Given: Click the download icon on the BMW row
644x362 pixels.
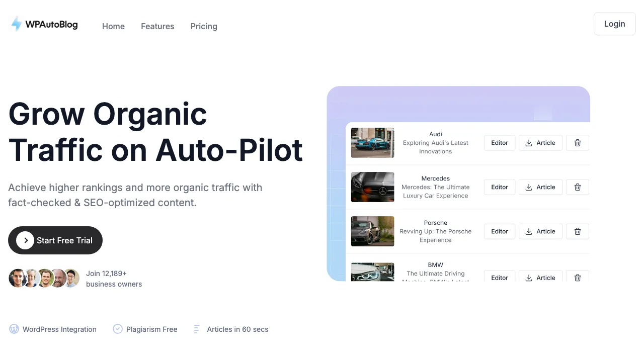Looking at the screenshot, I should point(528,278).
